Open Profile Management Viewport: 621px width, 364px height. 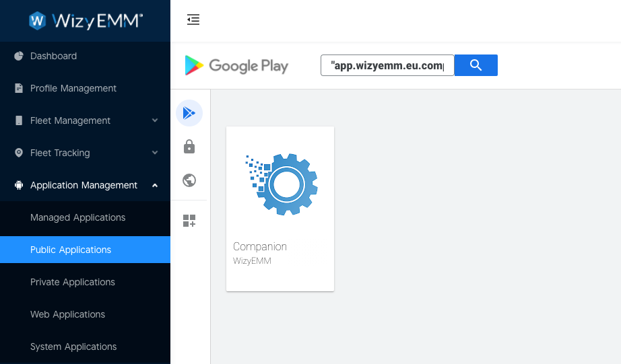tap(85, 88)
